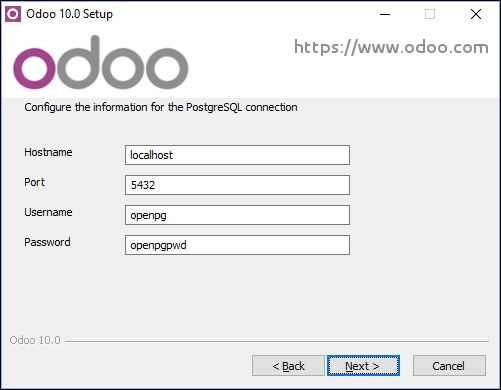Screen dimensions: 501x390
Task: Click the Hostname label
Action: point(48,152)
